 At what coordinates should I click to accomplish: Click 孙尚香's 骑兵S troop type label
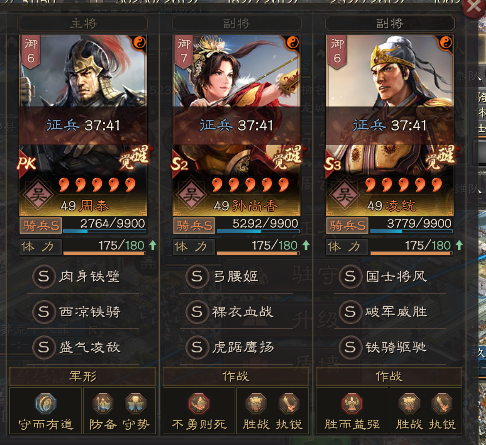coord(194,226)
